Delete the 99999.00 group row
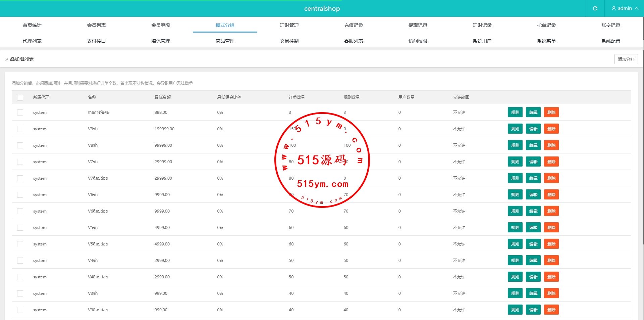This screenshot has width=644, height=320. point(551,145)
